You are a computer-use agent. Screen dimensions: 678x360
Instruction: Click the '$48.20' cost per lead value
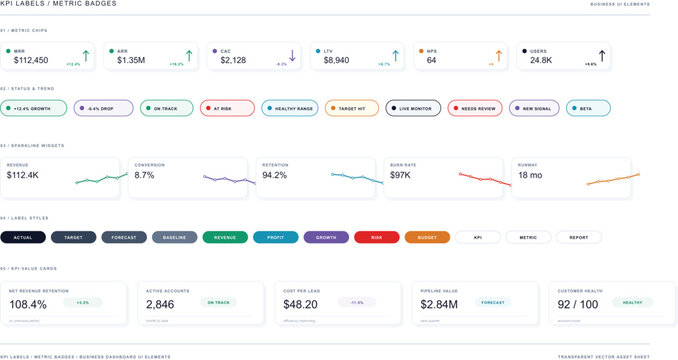(301, 304)
